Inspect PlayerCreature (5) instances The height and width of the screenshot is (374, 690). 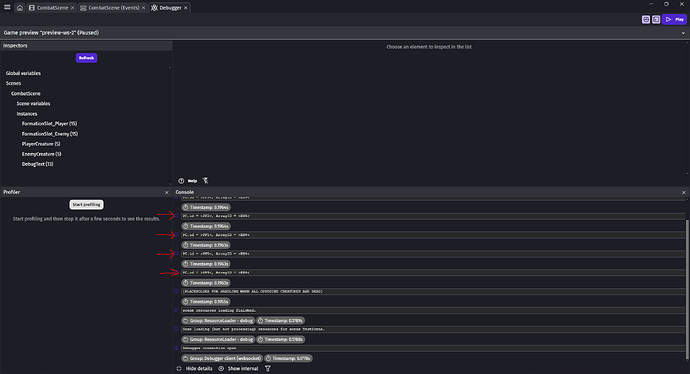(x=41, y=144)
